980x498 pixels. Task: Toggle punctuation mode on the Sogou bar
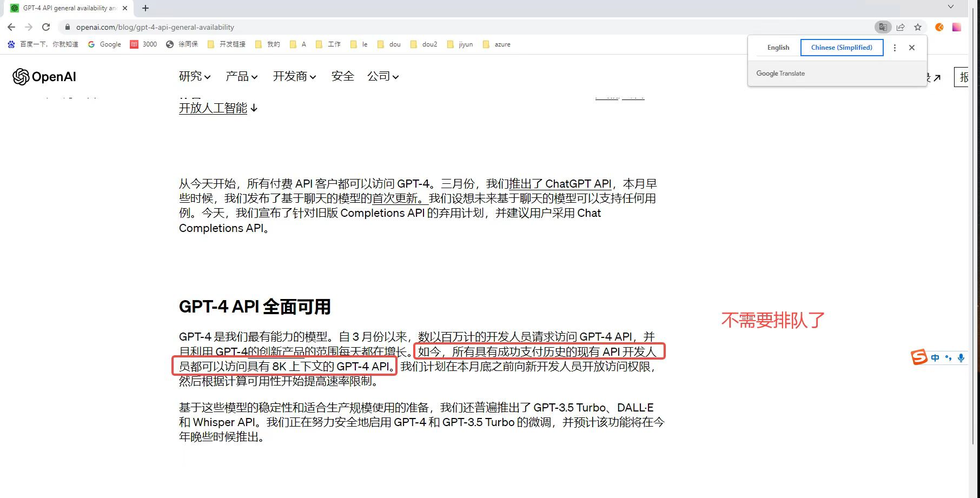pos(948,357)
